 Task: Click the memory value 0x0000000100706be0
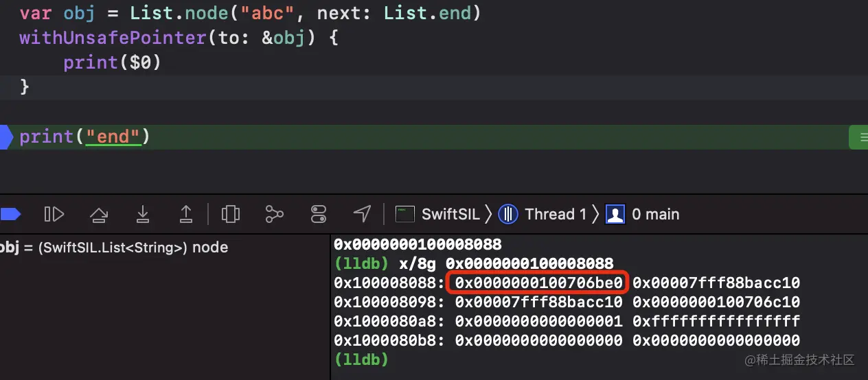[x=539, y=283]
